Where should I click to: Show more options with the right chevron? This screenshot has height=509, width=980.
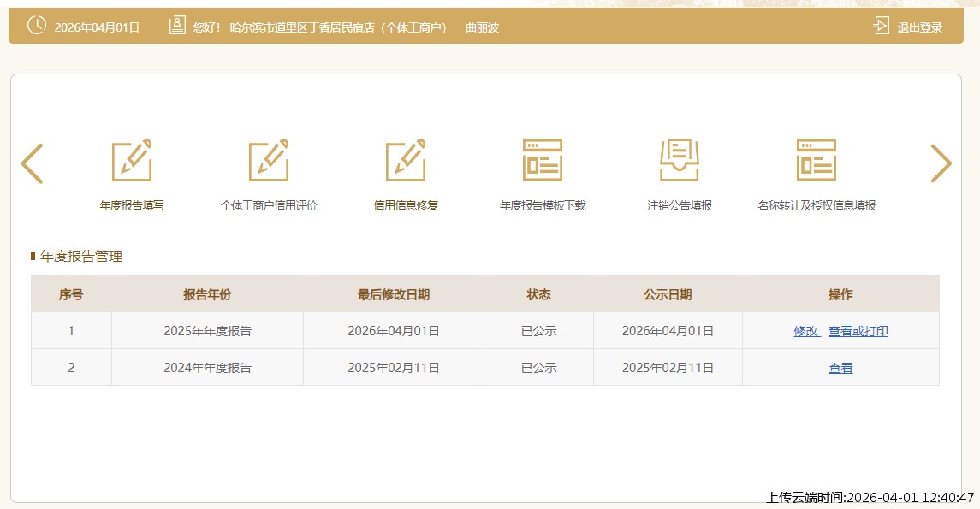[941, 163]
